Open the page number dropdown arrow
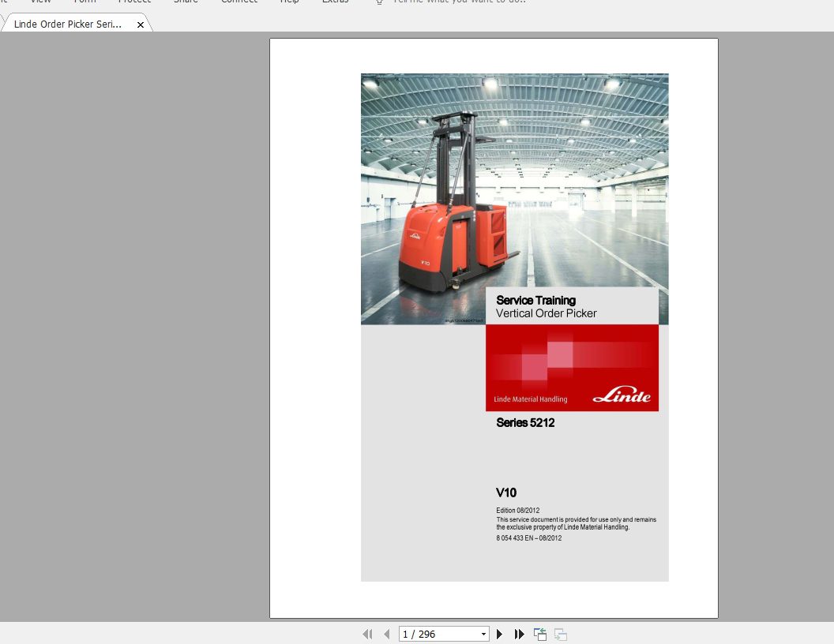 [x=483, y=634]
